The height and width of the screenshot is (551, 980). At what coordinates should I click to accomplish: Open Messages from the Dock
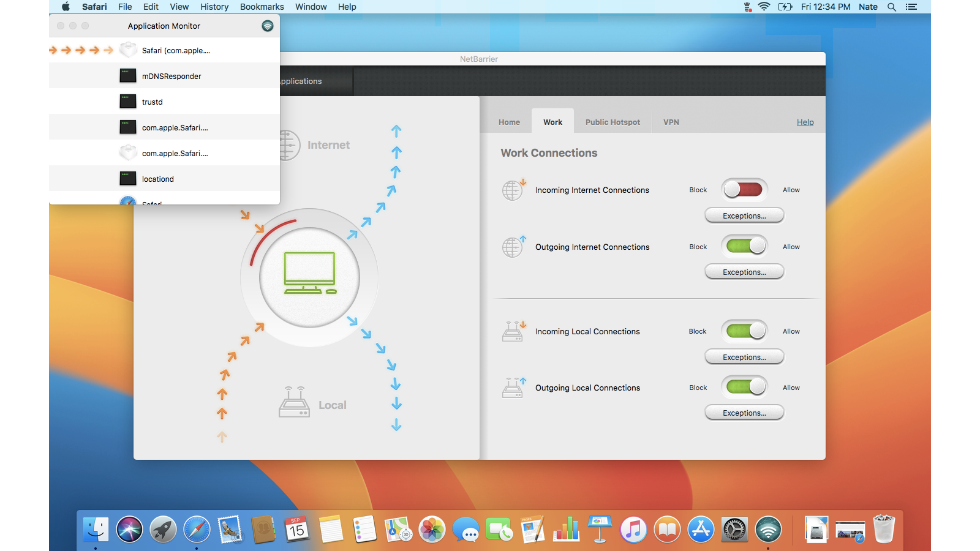pos(466,530)
